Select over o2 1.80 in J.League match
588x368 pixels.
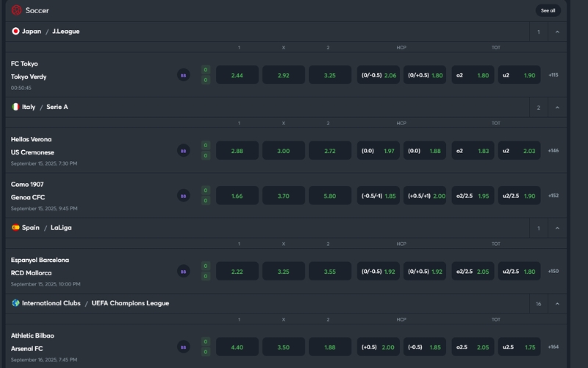coord(473,75)
